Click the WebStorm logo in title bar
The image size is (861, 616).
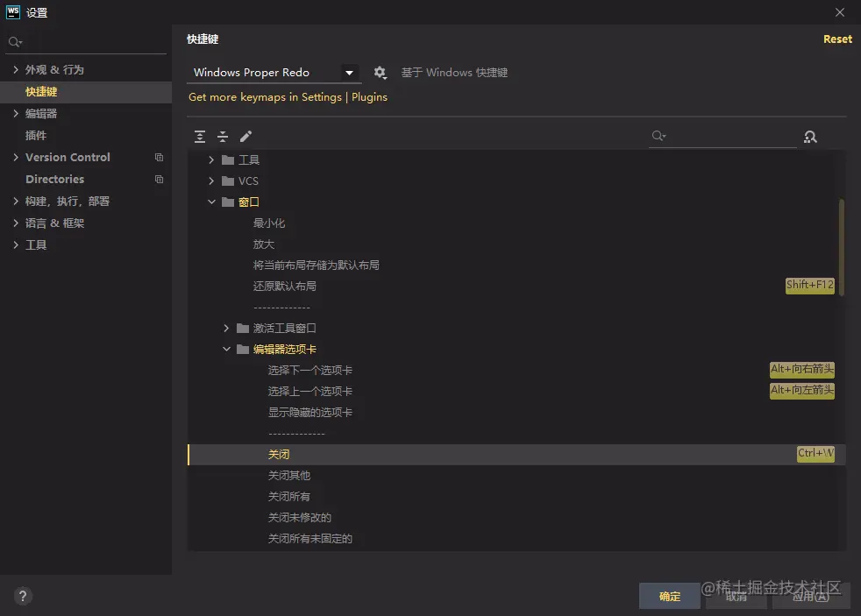point(12,12)
